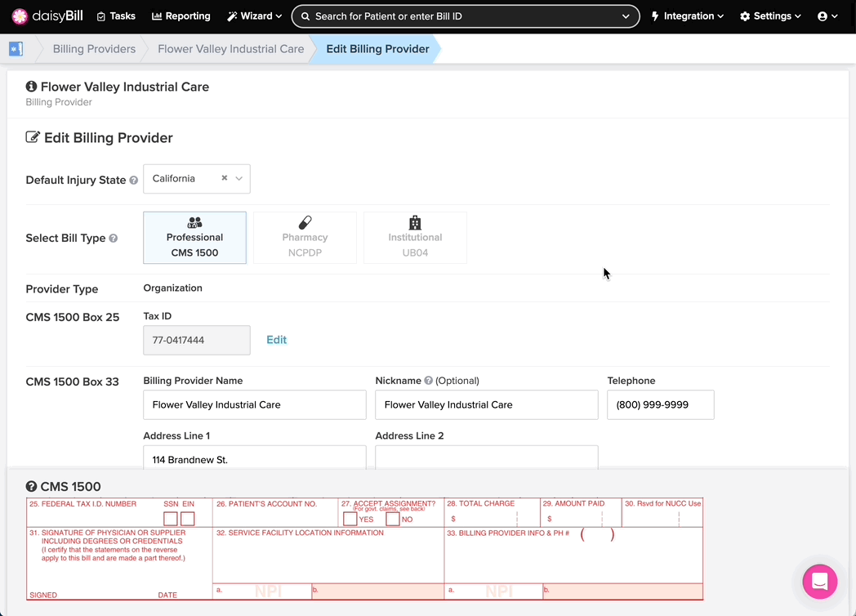
Task: Expand the search bar dropdown arrow
Action: point(626,16)
